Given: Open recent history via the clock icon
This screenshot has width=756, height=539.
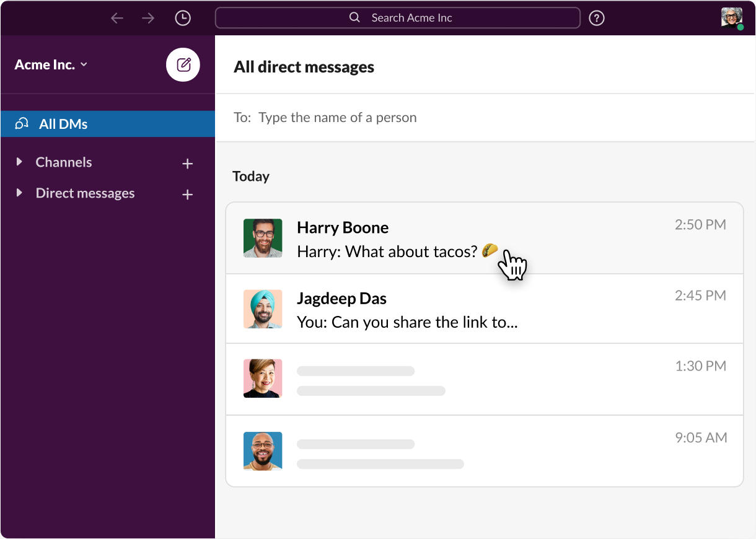Looking at the screenshot, I should [183, 17].
